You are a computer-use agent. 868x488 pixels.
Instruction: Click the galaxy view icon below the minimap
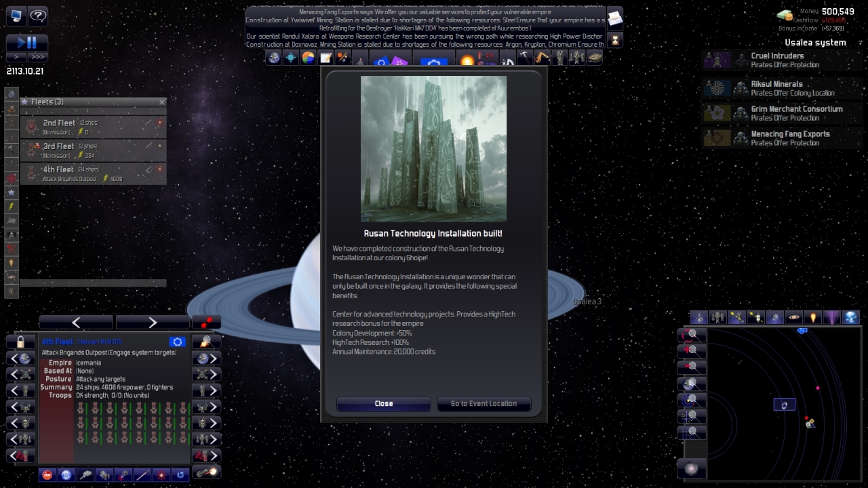coord(692,468)
